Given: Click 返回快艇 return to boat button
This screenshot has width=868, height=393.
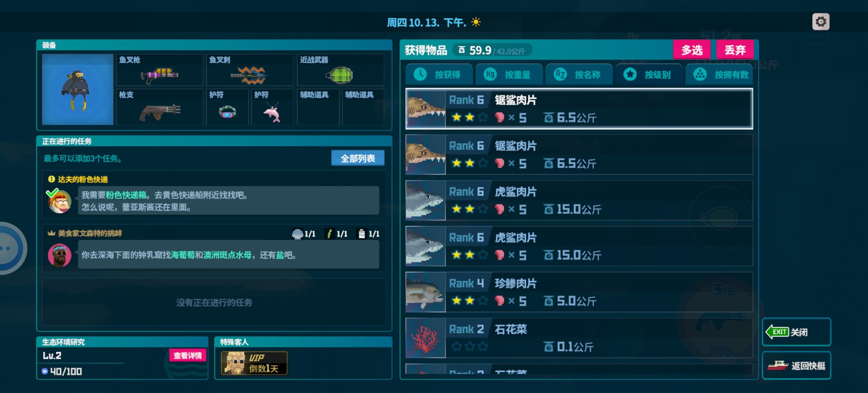Looking at the screenshot, I should click(x=797, y=365).
